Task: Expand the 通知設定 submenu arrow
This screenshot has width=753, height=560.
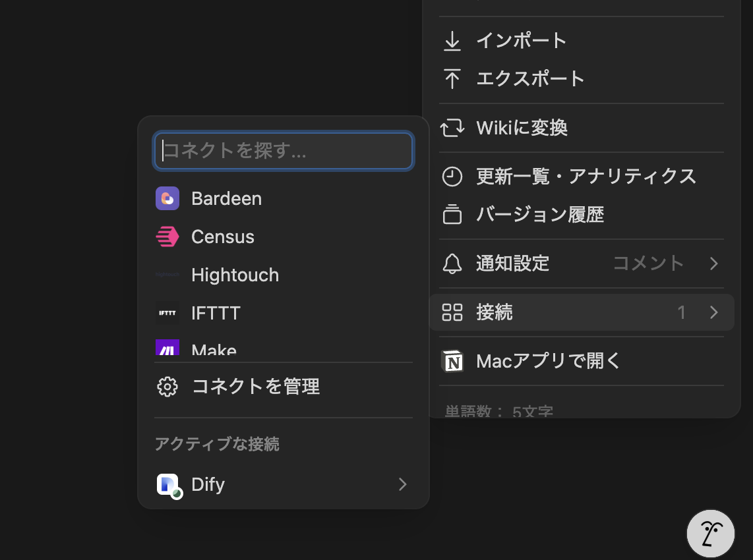Action: (713, 264)
